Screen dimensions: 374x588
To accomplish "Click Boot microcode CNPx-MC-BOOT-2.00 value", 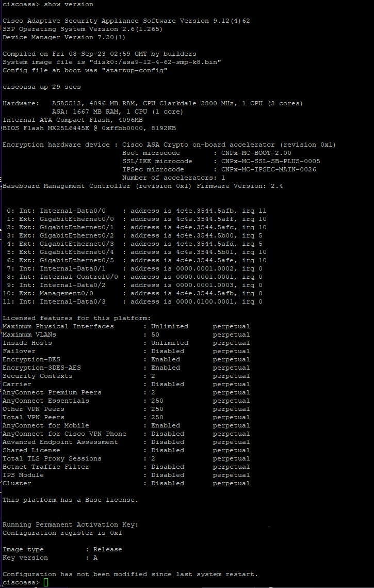I will [x=256, y=153].
